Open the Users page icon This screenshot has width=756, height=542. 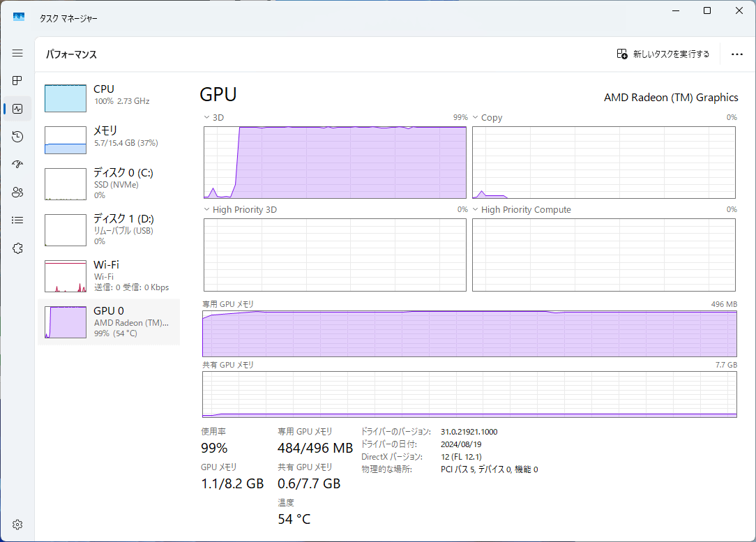click(x=17, y=193)
